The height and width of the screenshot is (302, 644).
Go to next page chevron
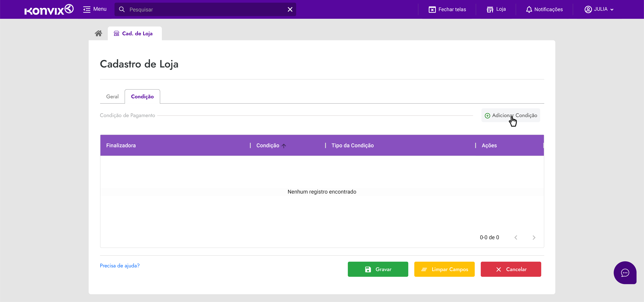[534, 238]
